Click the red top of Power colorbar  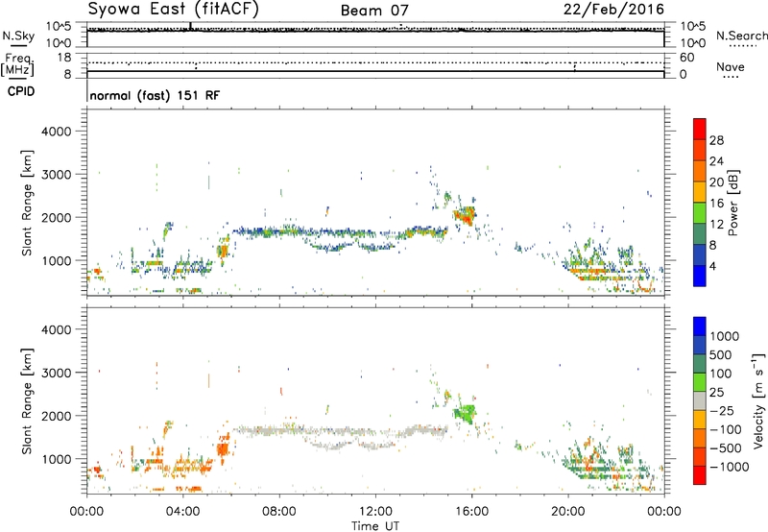click(700, 129)
